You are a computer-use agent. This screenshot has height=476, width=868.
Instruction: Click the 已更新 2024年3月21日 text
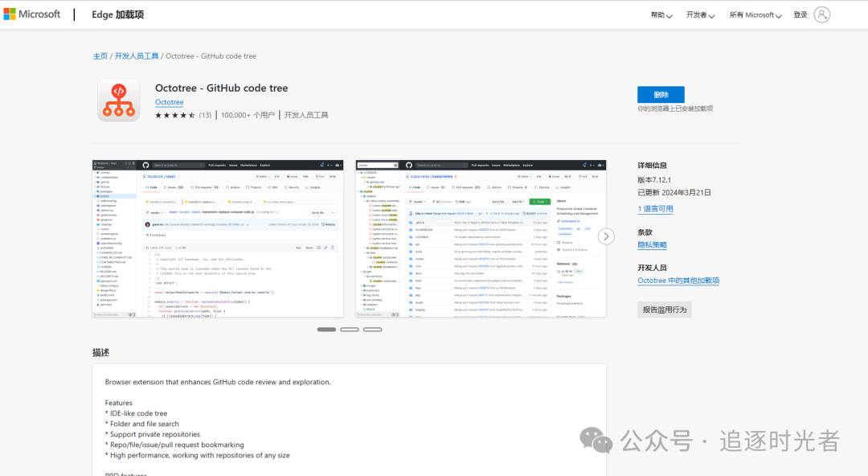(674, 193)
